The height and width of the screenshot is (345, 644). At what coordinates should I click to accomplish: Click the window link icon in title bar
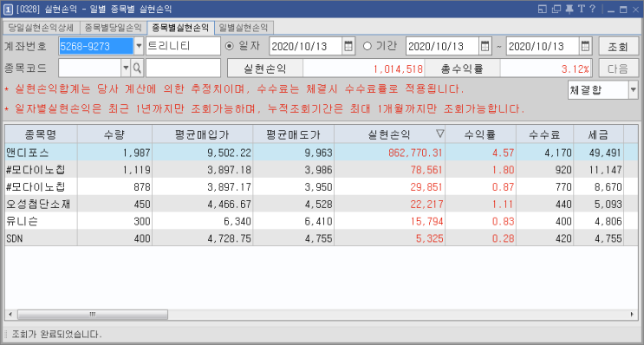point(556,9)
